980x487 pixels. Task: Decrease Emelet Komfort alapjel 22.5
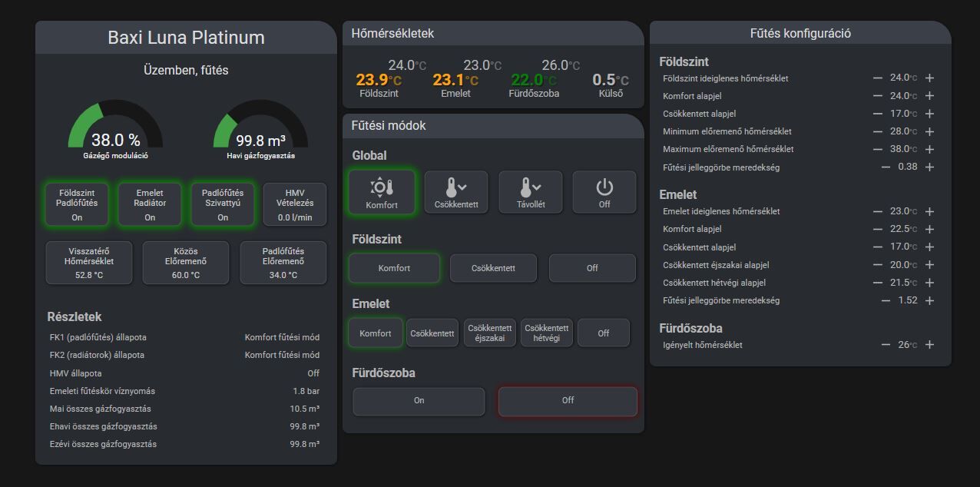coord(878,229)
